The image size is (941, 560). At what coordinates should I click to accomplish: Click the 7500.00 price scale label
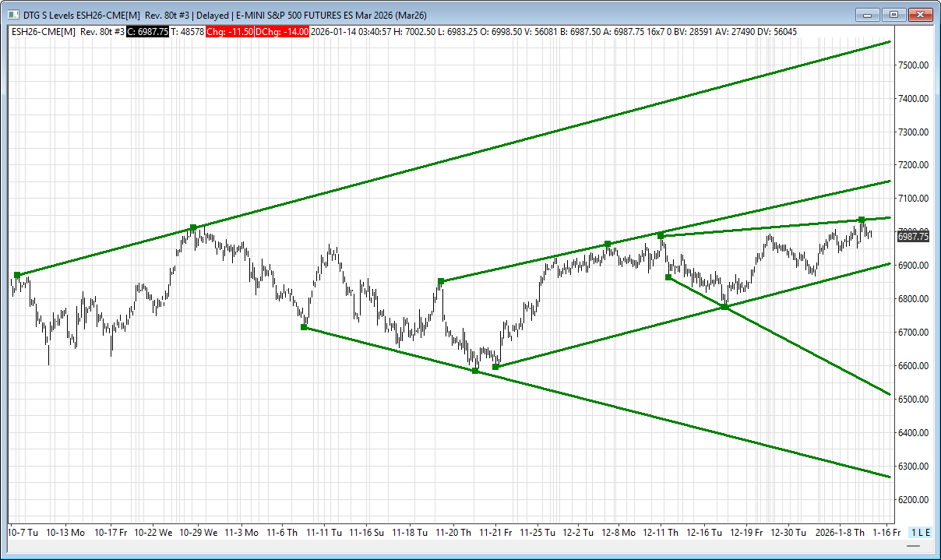tap(912, 65)
